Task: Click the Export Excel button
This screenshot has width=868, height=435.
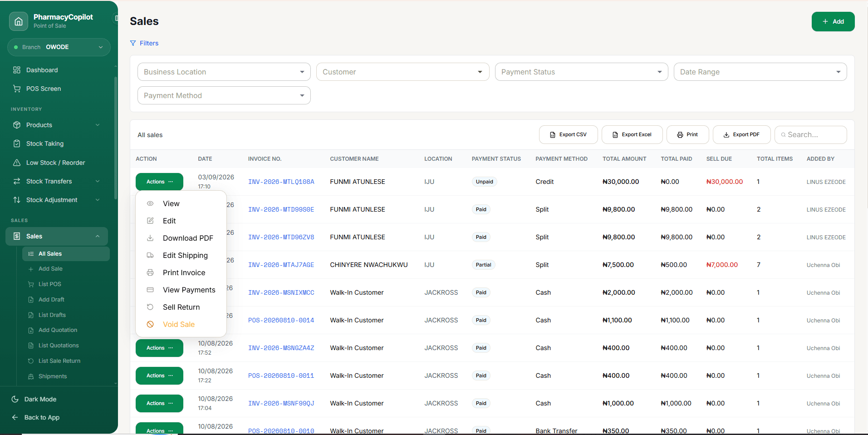Action: click(632, 135)
